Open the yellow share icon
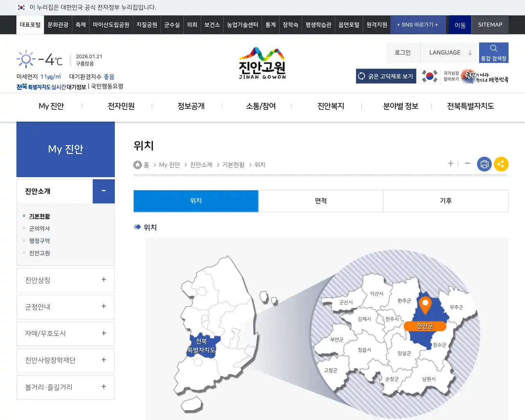Viewport: 525px width, 420px height. [501, 164]
